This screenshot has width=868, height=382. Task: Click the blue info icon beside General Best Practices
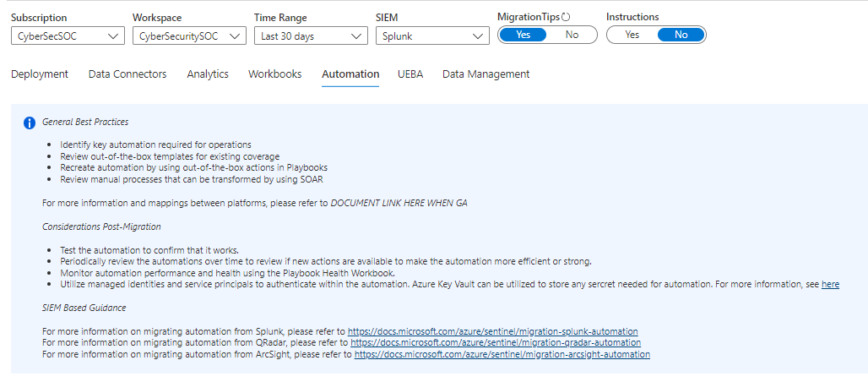tap(30, 123)
